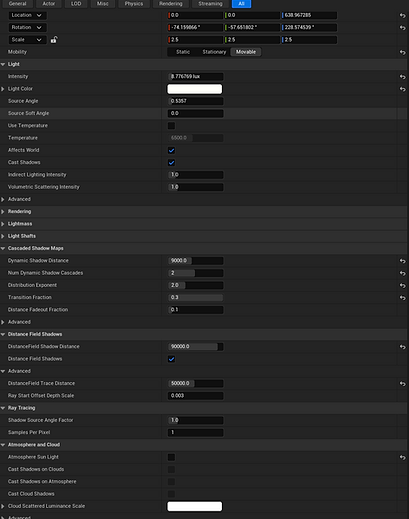Set Mobility to Movable
The image size is (409, 519).
click(246, 52)
